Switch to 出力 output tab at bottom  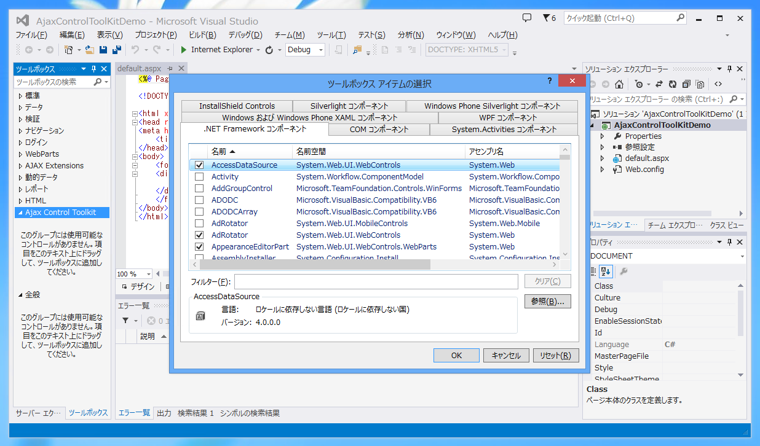(x=164, y=413)
